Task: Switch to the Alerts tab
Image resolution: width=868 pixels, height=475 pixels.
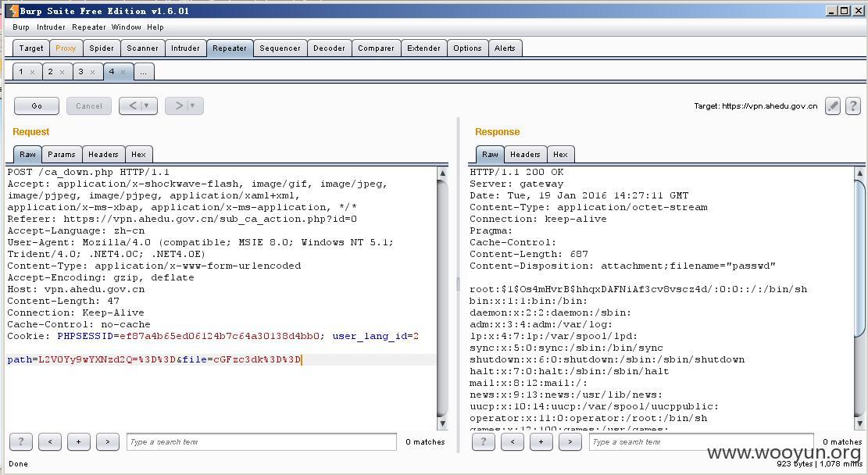Action: [505, 48]
